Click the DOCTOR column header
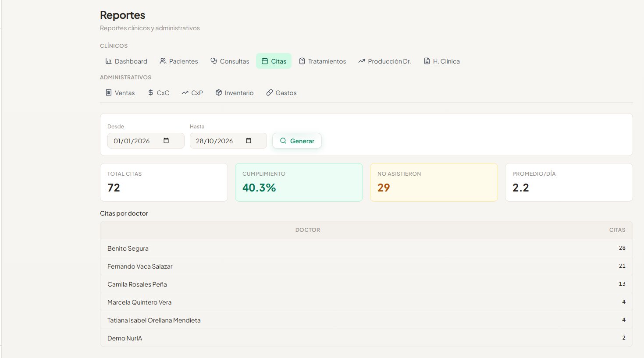Image resolution: width=644 pixels, height=358 pixels. point(308,230)
